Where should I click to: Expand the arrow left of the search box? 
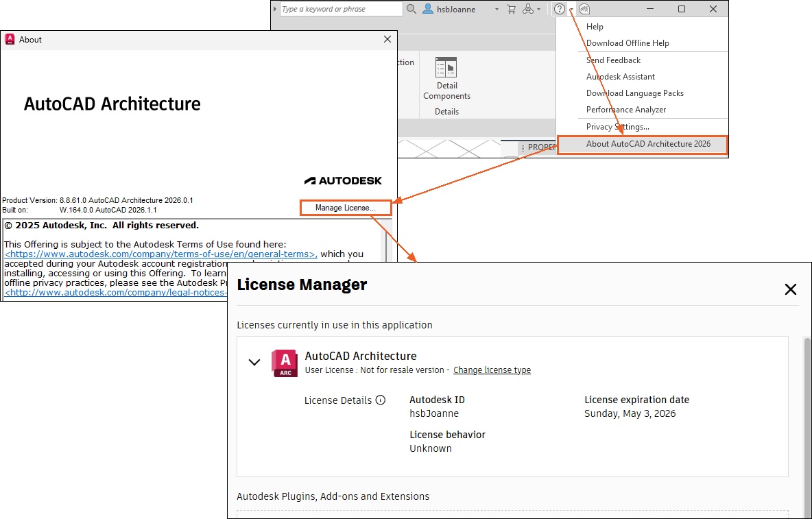tap(275, 9)
